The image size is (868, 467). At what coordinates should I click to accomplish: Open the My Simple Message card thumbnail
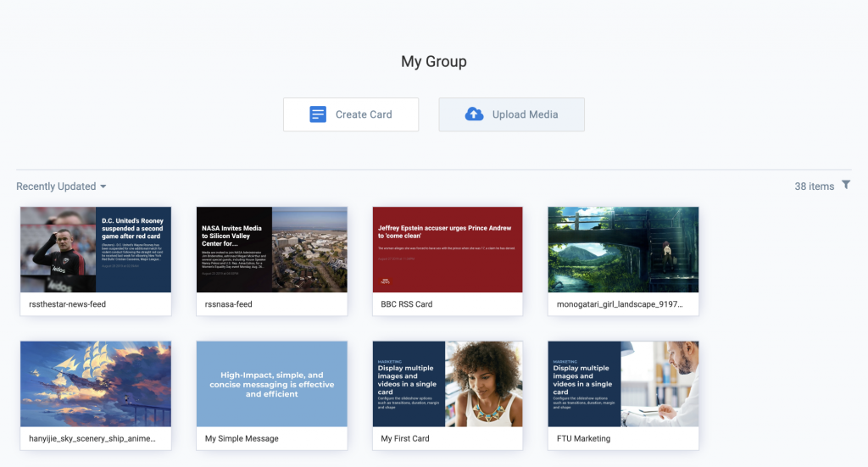[272, 384]
